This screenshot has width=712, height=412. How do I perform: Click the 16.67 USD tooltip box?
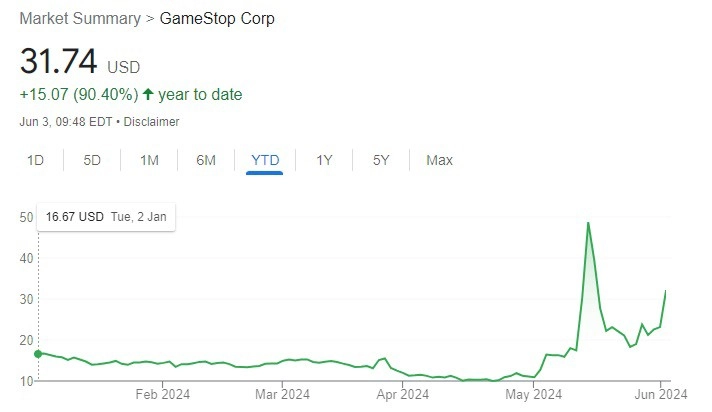[106, 217]
